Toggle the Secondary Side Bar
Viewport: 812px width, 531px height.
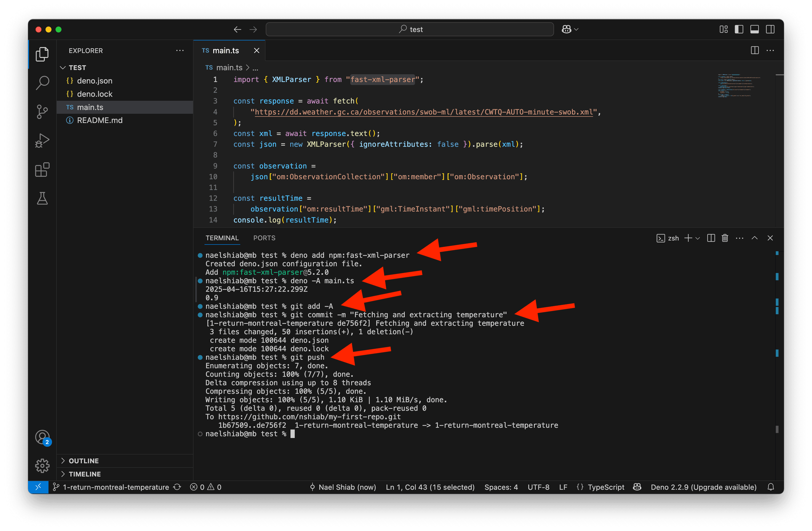[770, 29]
